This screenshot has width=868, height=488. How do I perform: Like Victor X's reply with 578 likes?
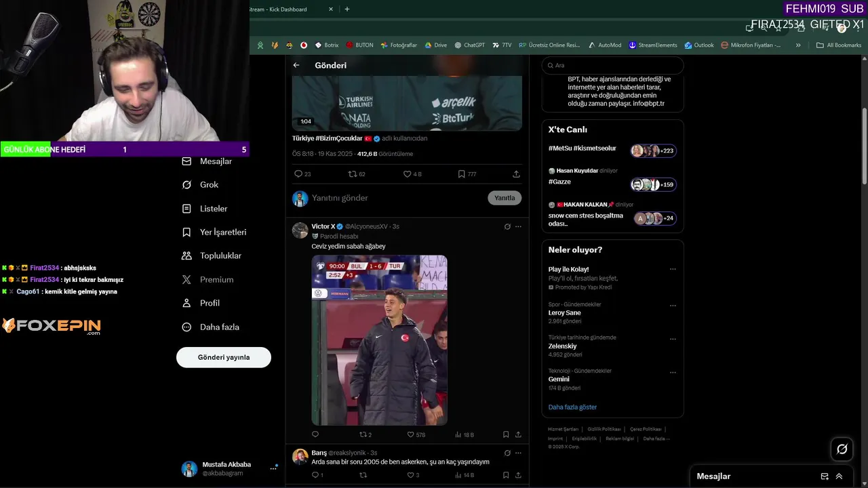tap(416, 434)
